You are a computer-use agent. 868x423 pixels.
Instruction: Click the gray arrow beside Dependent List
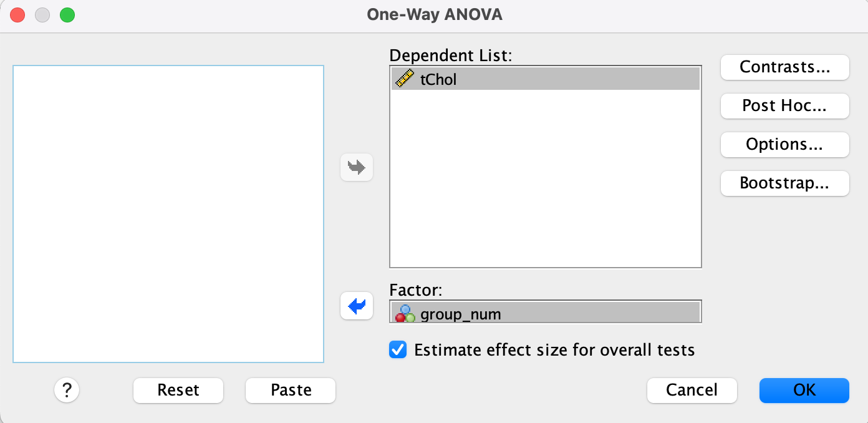coord(357,167)
